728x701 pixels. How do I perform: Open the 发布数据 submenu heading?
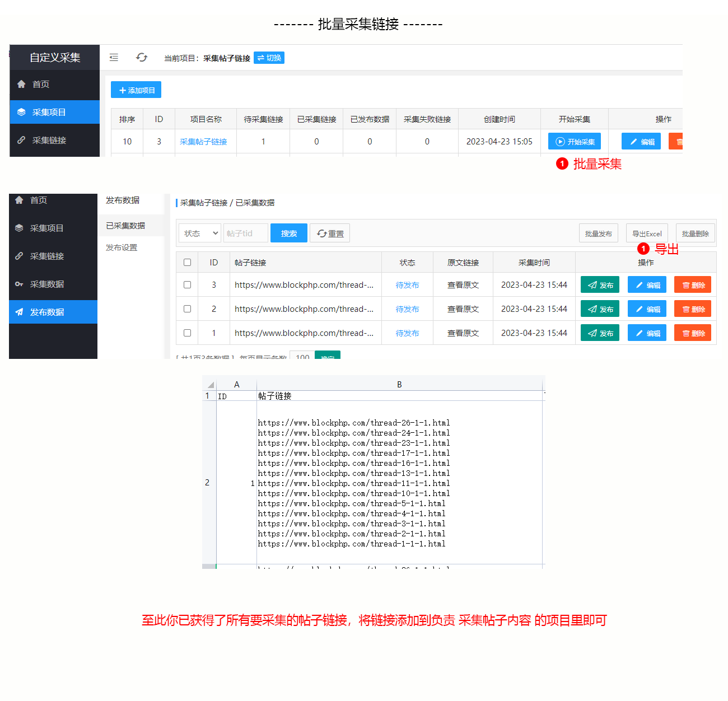pos(123,200)
